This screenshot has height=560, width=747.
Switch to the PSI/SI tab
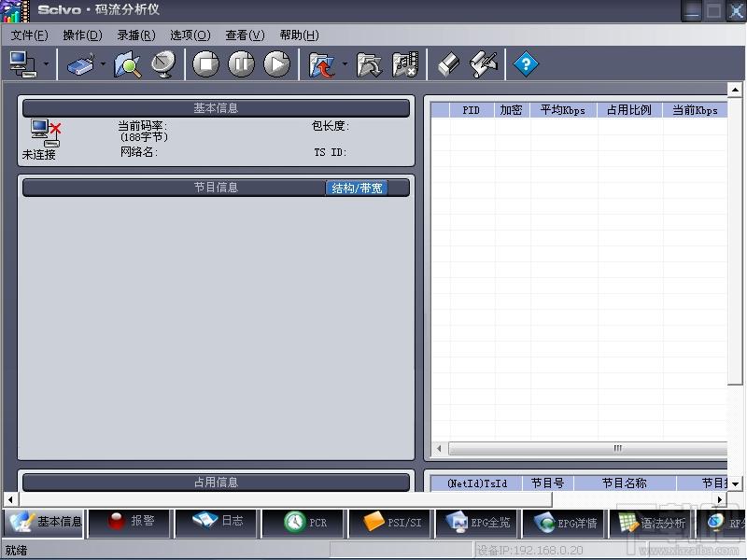point(389,522)
